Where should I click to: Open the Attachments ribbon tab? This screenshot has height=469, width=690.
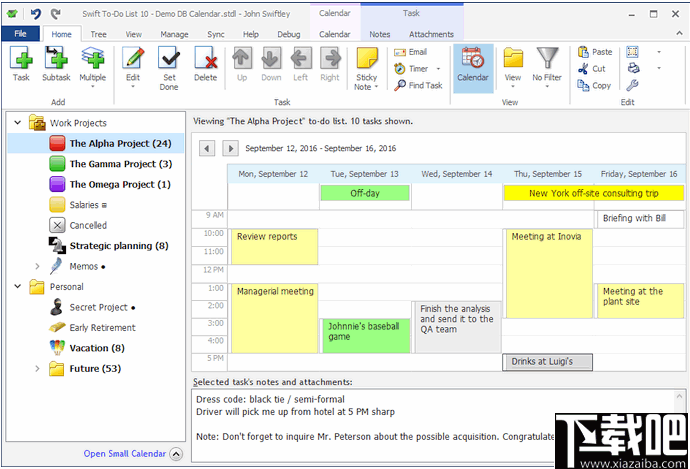click(x=431, y=34)
